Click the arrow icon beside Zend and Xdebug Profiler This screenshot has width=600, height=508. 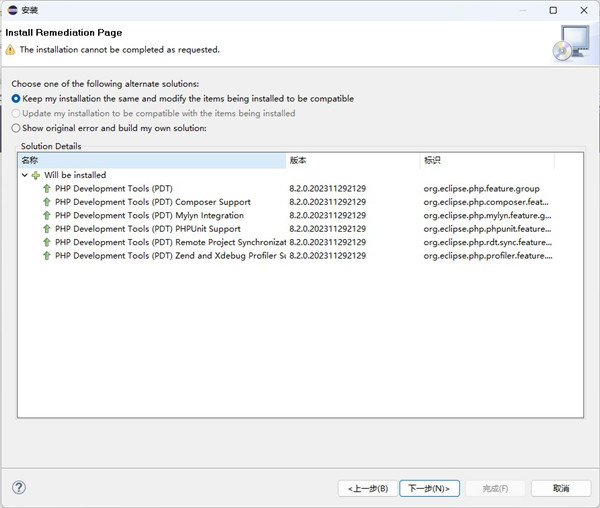[46, 256]
